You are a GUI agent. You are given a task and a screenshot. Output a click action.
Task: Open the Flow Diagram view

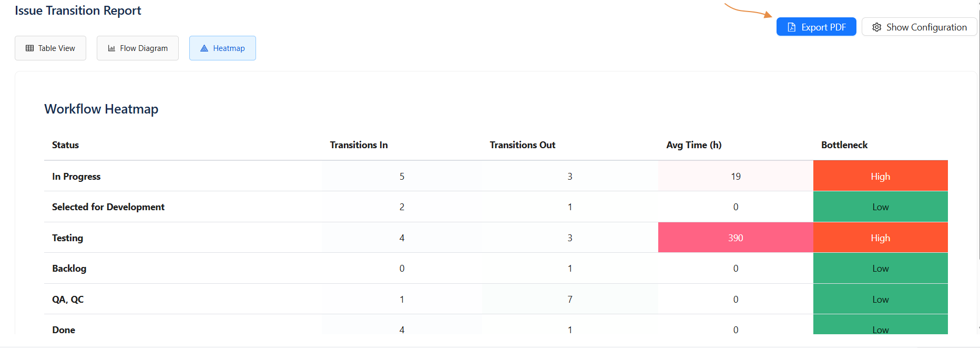pos(138,48)
